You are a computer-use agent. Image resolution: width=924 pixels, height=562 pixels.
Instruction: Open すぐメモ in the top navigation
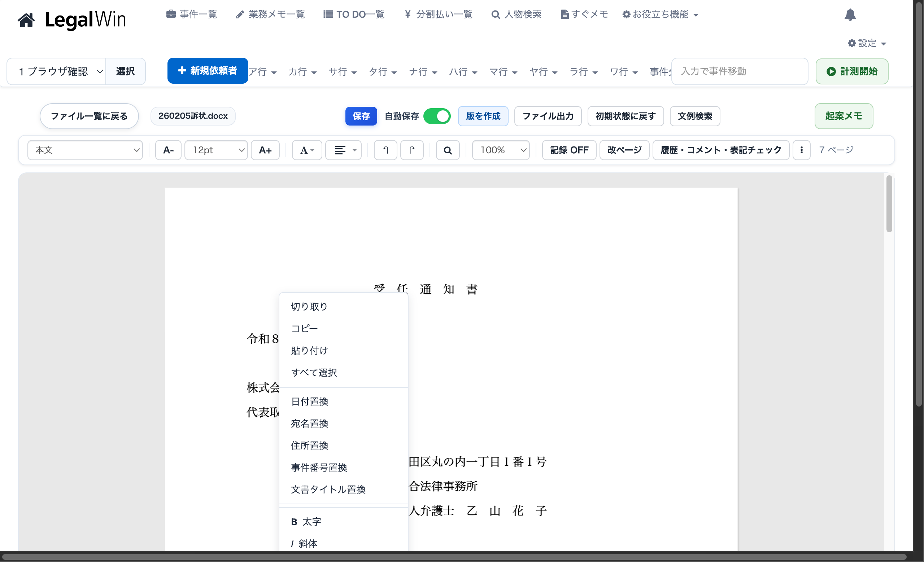pyautogui.click(x=584, y=14)
